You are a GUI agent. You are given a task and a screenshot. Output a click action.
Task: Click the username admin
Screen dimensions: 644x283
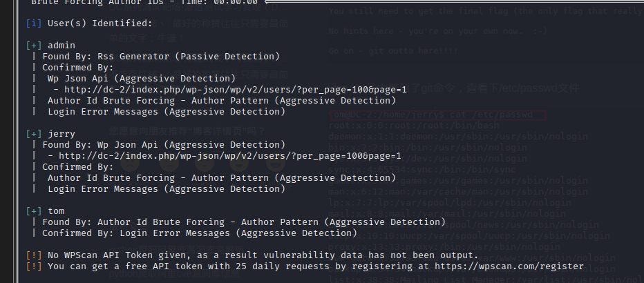click(x=61, y=46)
